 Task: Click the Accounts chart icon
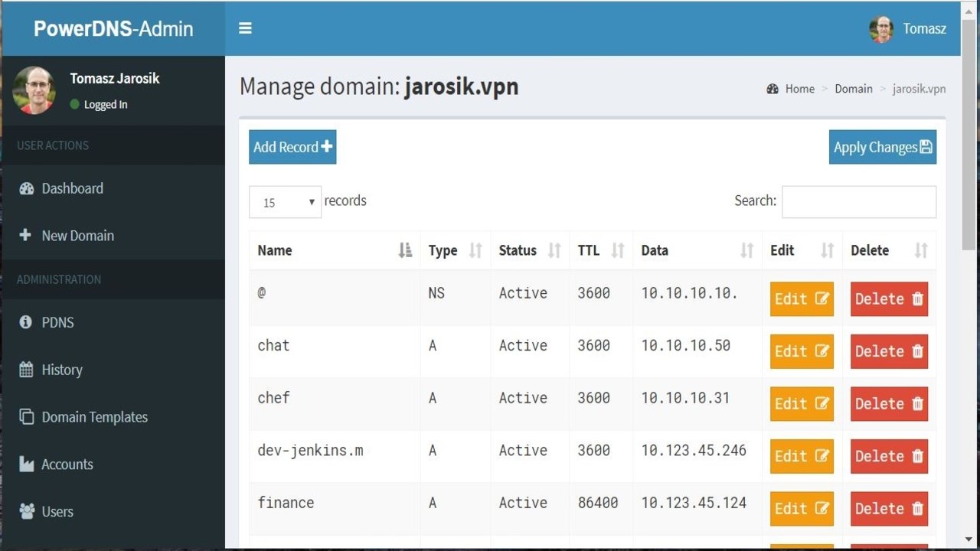(x=26, y=465)
